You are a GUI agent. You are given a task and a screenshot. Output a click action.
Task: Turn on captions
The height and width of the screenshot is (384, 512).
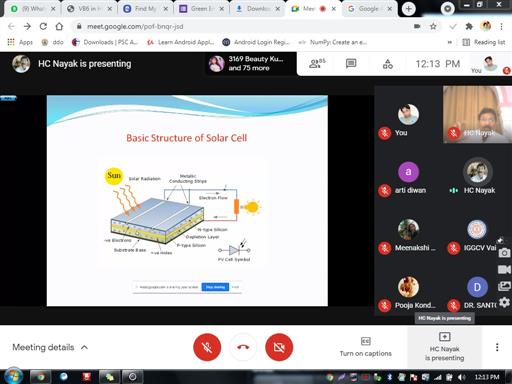pyautogui.click(x=366, y=347)
